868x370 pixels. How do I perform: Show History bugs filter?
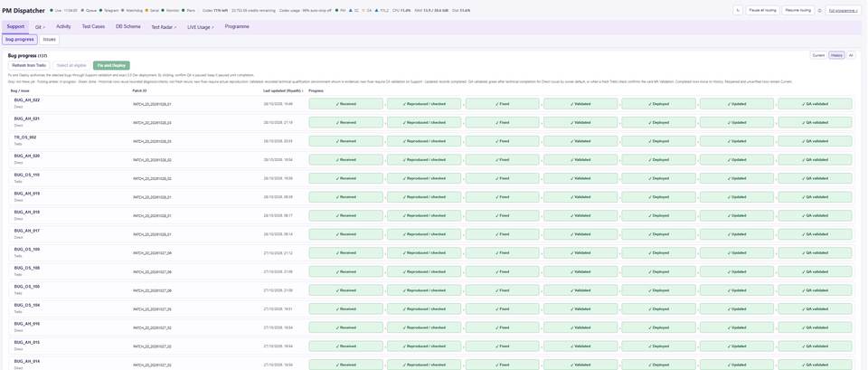(836, 55)
